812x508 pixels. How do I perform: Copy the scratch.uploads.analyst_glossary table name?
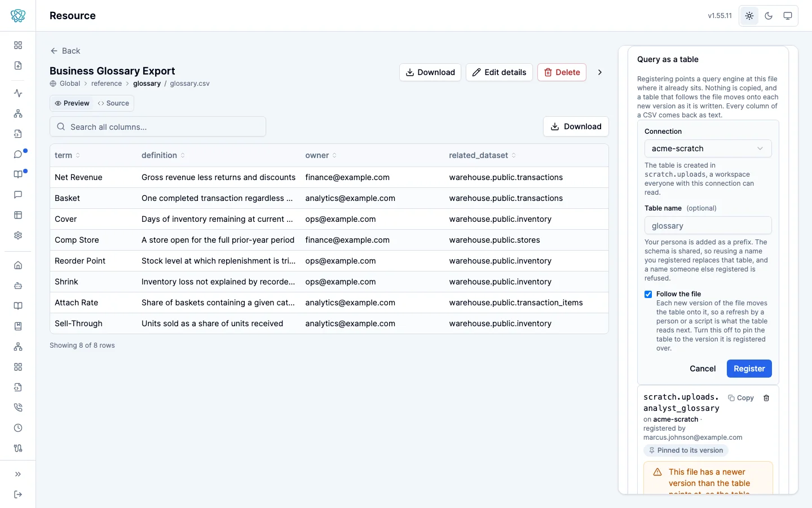(x=741, y=398)
